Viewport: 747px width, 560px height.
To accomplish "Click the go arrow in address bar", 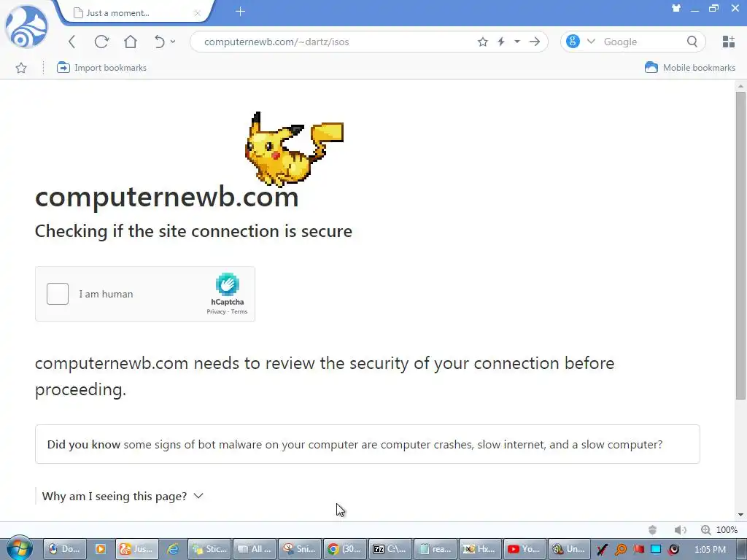I will pos(535,42).
